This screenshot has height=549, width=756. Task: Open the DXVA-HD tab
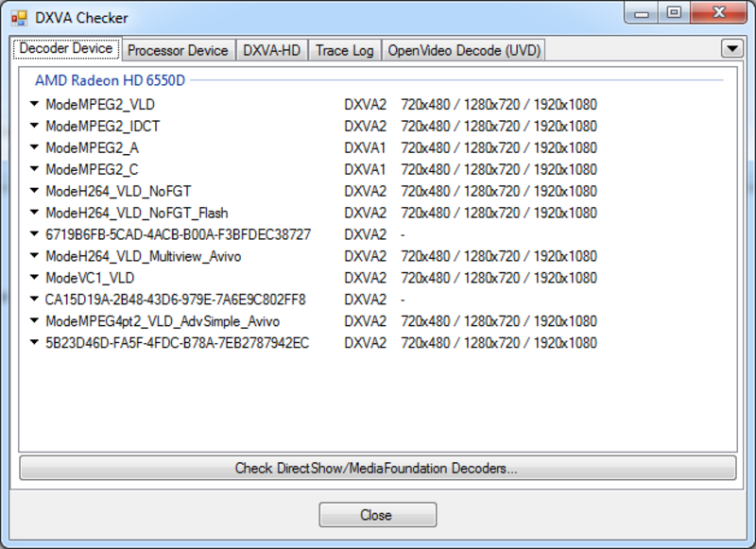point(271,51)
